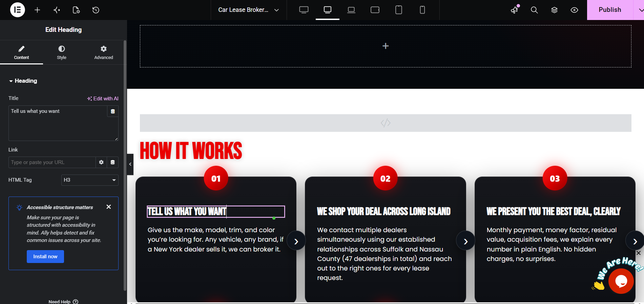This screenshot has height=304, width=644.
Task: Open the structure layers icon
Action: point(554,10)
